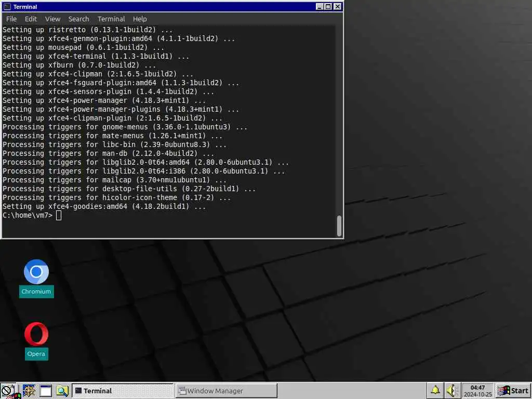Click the Terminal window title bar icon

pos(7,6)
